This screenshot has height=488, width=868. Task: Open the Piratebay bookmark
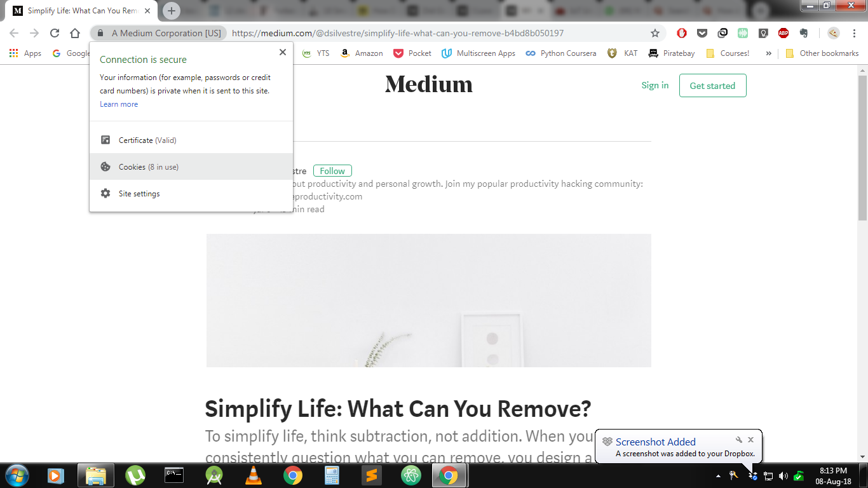(x=672, y=53)
